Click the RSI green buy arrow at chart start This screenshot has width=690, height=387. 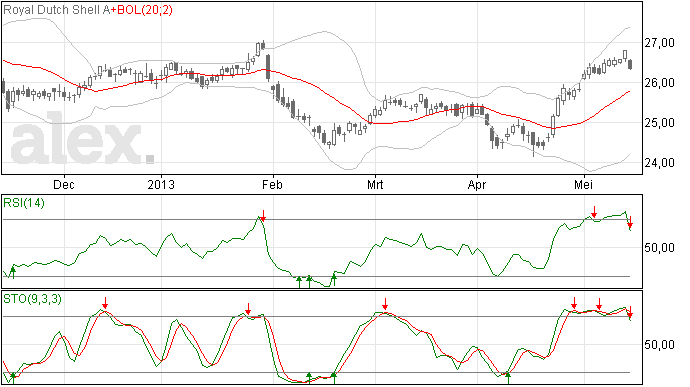point(13,273)
